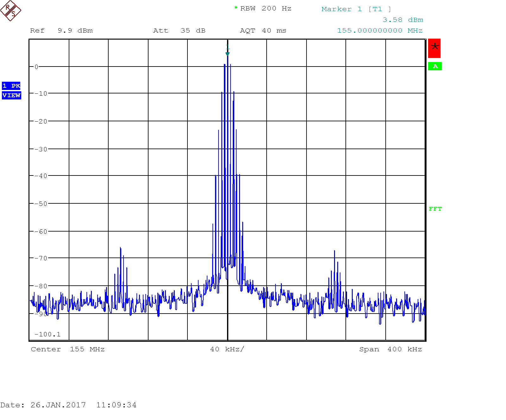Click the green FFT indicator
Image resolution: width=506 pixels, height=420 pixels.
435,209
